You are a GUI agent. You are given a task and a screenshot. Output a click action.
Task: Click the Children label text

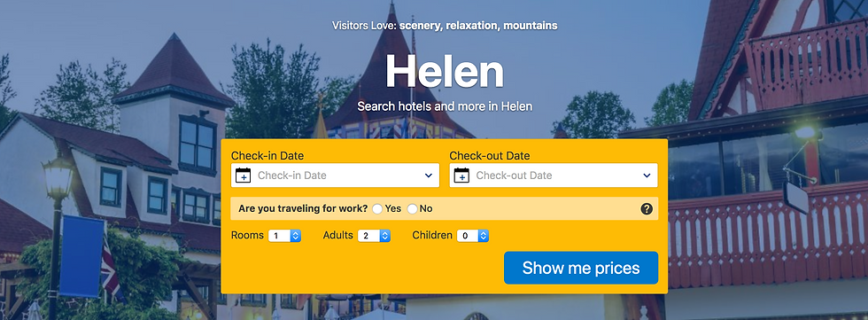click(432, 235)
